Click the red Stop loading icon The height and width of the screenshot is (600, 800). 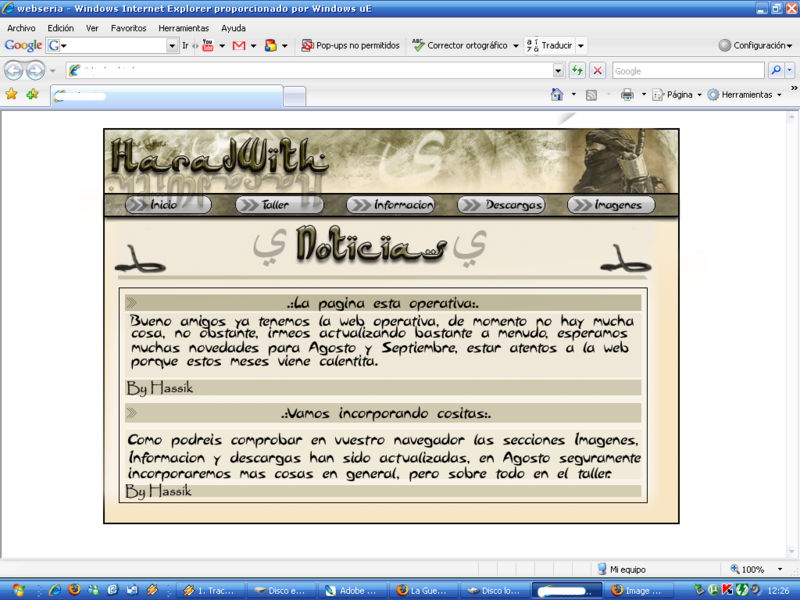pos(597,71)
